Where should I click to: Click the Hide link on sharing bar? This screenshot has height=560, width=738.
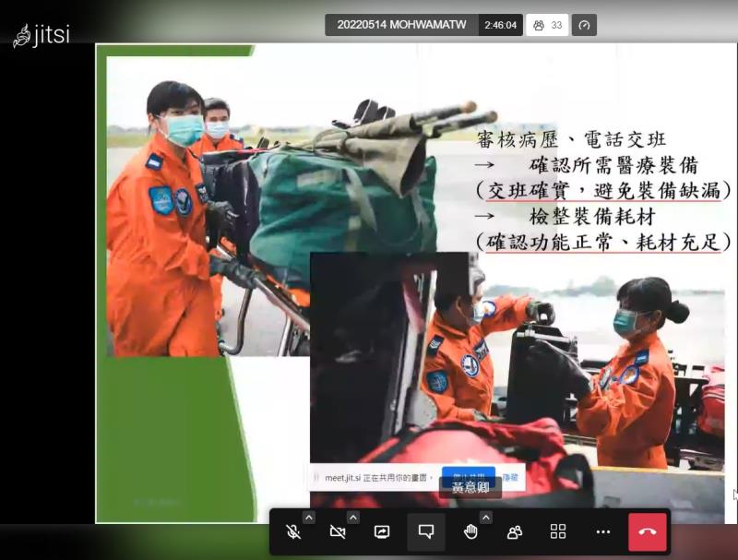[x=510, y=477]
